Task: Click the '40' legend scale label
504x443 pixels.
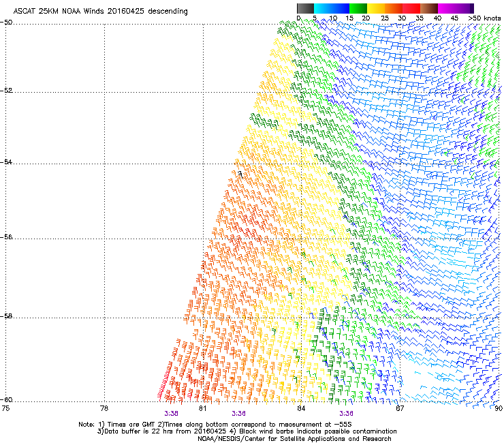Action: (437, 18)
